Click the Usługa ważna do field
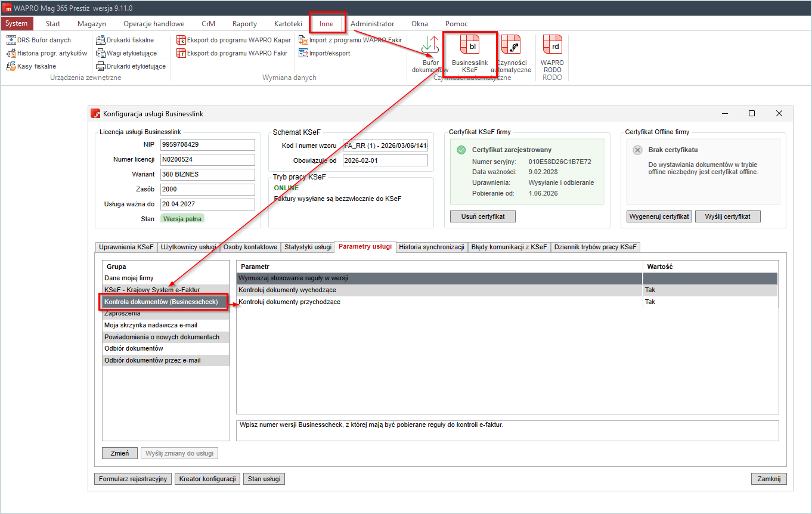Viewport: 812px width, 514px height. coord(207,204)
